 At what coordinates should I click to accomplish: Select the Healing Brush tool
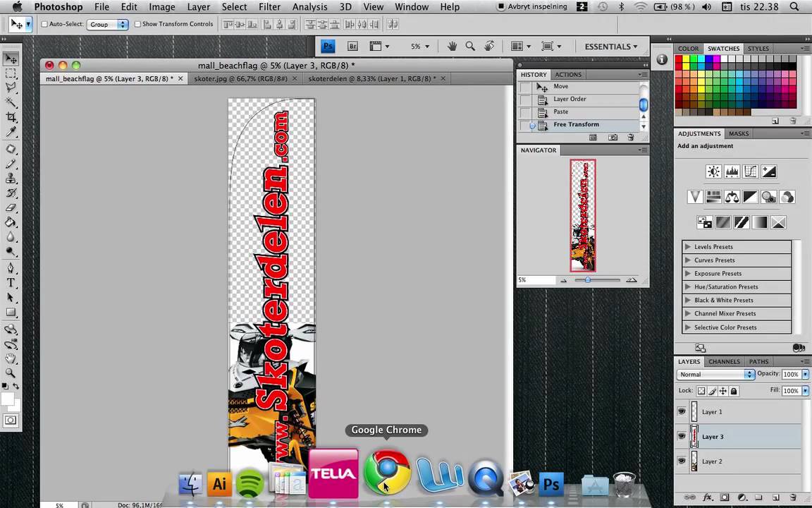tap(11, 150)
